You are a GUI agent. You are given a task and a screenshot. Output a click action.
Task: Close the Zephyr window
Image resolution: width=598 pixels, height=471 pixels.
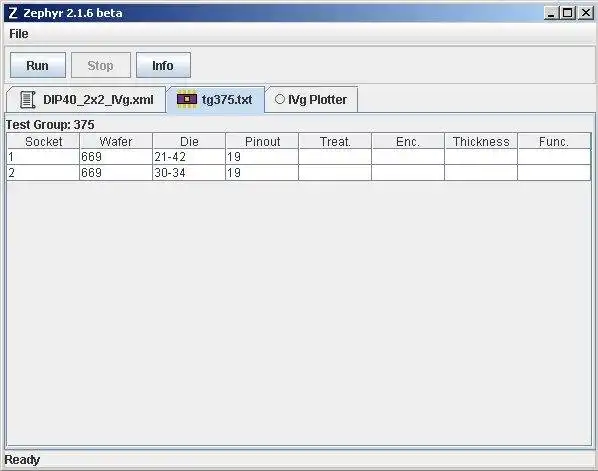coord(585,13)
